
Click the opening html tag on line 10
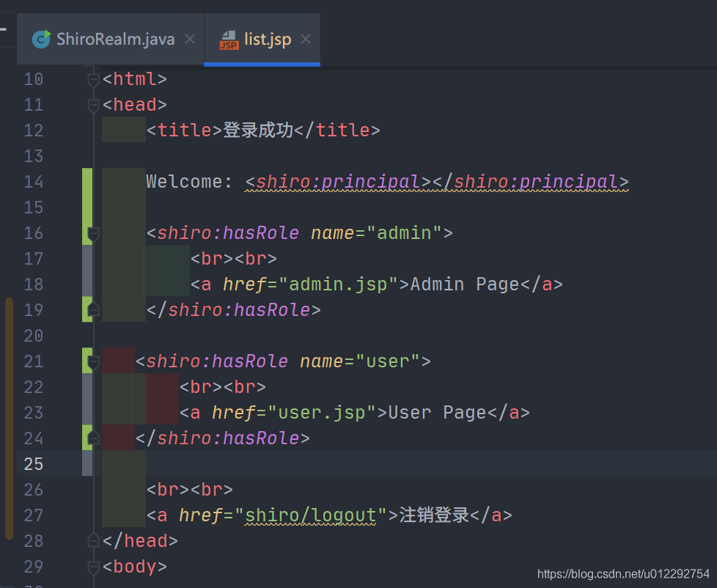pos(134,79)
